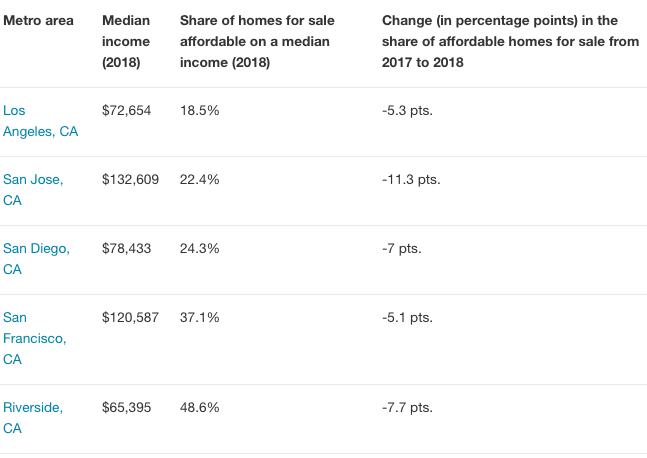This screenshot has height=458, width=647.
Task: Click the 37.1% affordable share cell
Action: pos(199,317)
